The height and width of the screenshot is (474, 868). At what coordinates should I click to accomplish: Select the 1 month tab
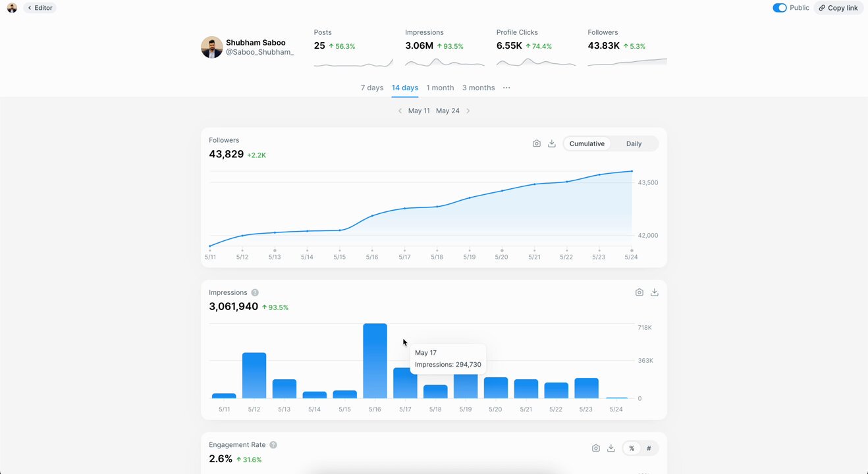pyautogui.click(x=440, y=88)
